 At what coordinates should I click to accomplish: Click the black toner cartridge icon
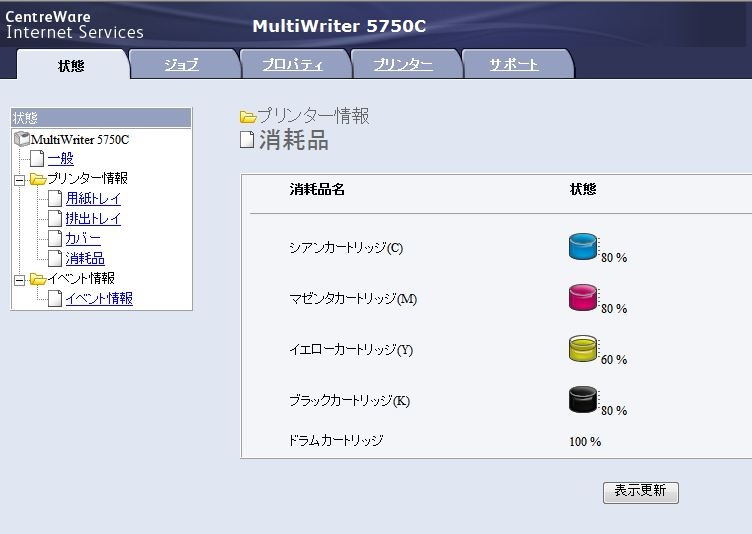(583, 399)
